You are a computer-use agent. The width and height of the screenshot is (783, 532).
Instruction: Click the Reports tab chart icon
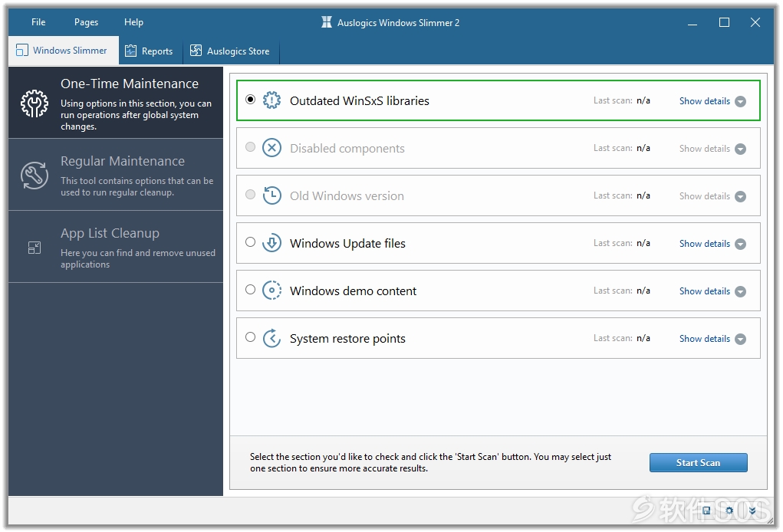pos(131,51)
